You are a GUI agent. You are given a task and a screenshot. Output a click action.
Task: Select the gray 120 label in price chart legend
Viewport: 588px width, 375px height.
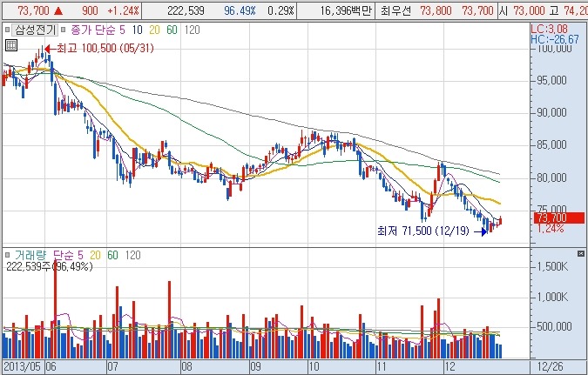pyautogui.click(x=192, y=30)
